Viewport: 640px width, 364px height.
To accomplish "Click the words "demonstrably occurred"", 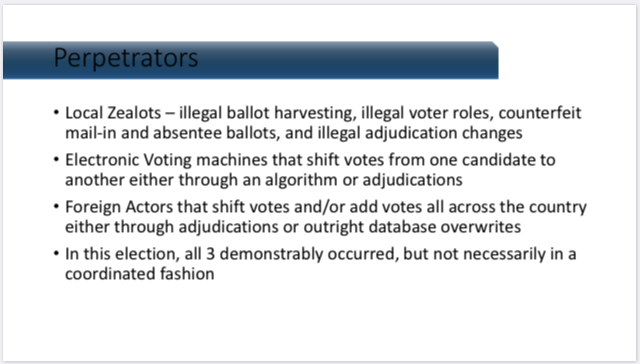I will [309, 254].
